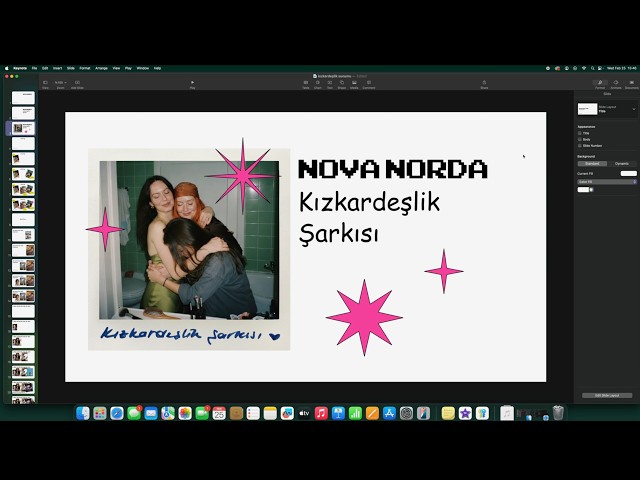Open the Window menu

tap(142, 68)
